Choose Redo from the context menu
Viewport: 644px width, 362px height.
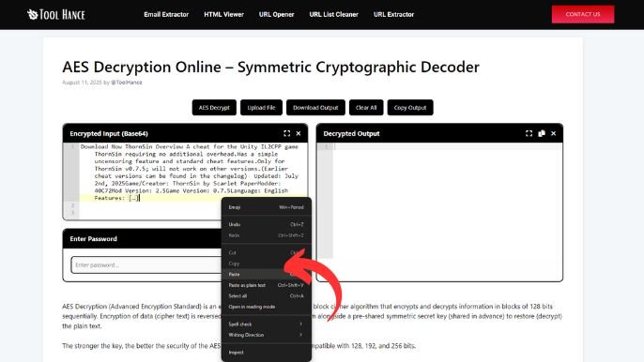267,235
